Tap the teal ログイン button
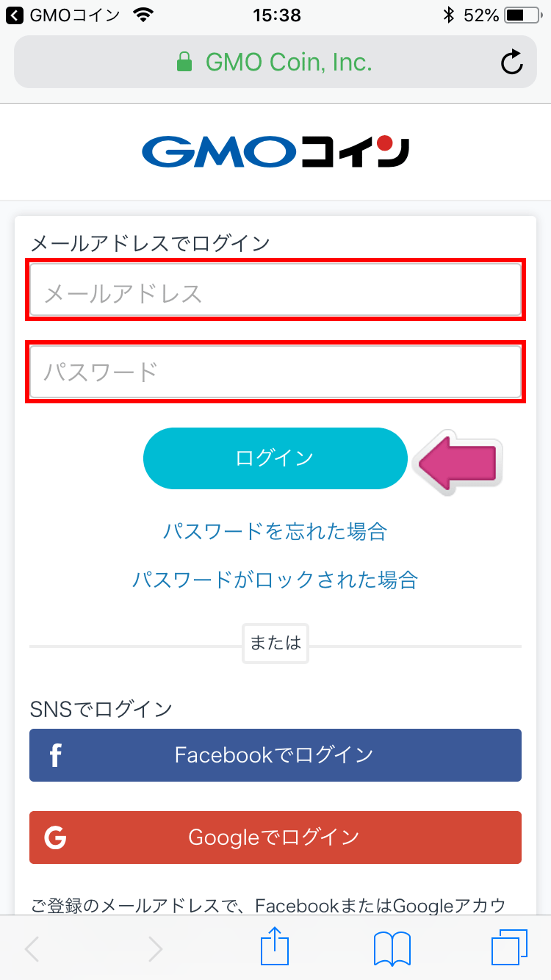 coord(275,458)
